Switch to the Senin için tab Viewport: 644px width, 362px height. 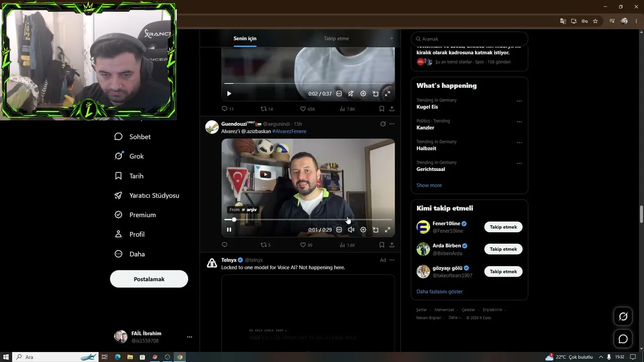point(245,38)
